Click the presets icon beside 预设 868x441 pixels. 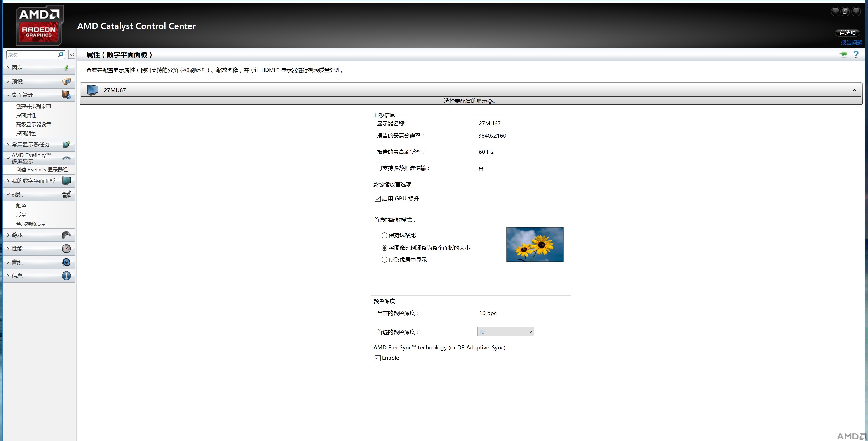66,81
